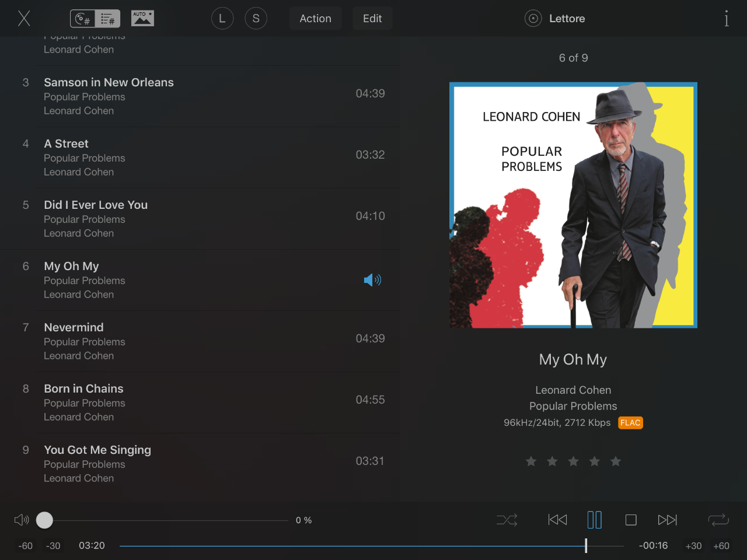Viewport: 747px width, 560px height.
Task: Open the info panel icon
Action: coord(726,19)
